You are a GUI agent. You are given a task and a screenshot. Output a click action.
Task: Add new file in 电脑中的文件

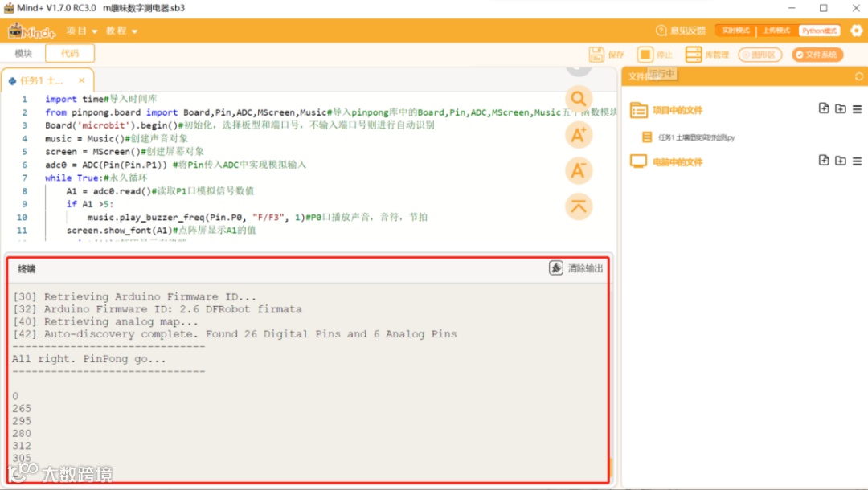(824, 161)
